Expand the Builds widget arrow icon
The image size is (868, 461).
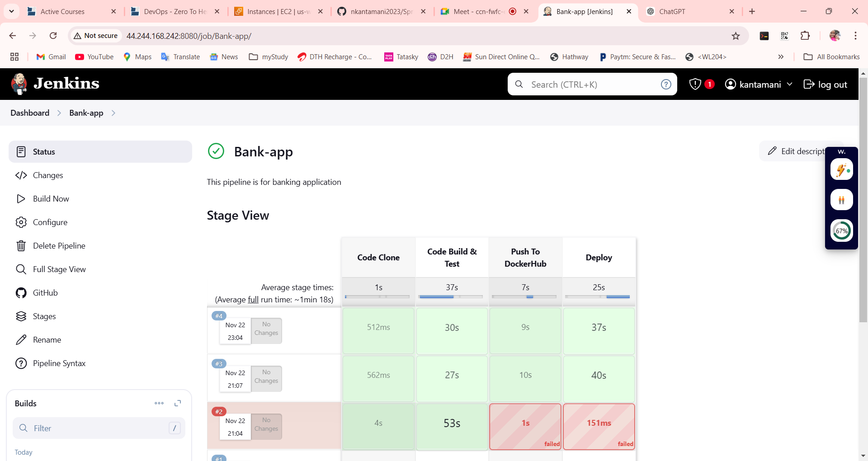pyautogui.click(x=178, y=403)
